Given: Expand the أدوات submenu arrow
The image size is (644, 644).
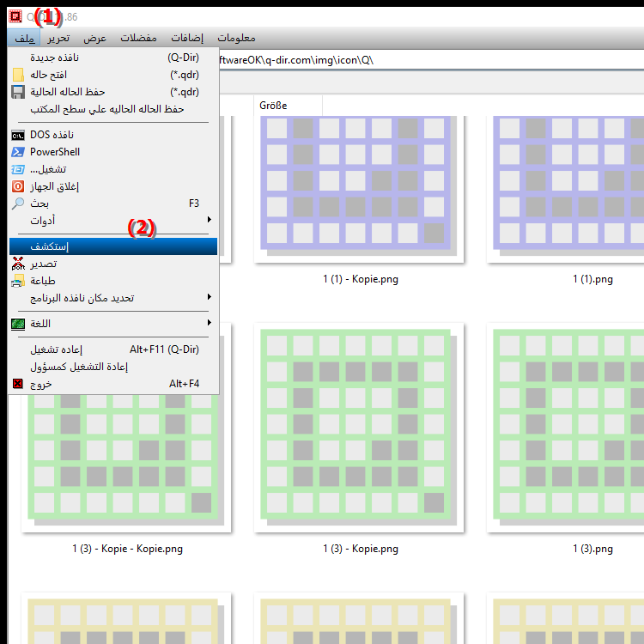Looking at the screenshot, I should point(209,220).
